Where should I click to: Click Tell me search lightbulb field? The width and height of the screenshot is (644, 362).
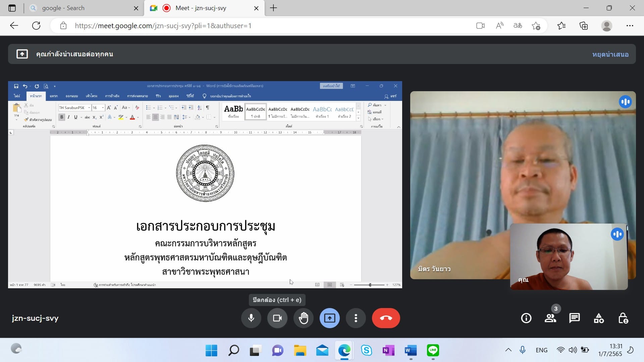[227, 96]
